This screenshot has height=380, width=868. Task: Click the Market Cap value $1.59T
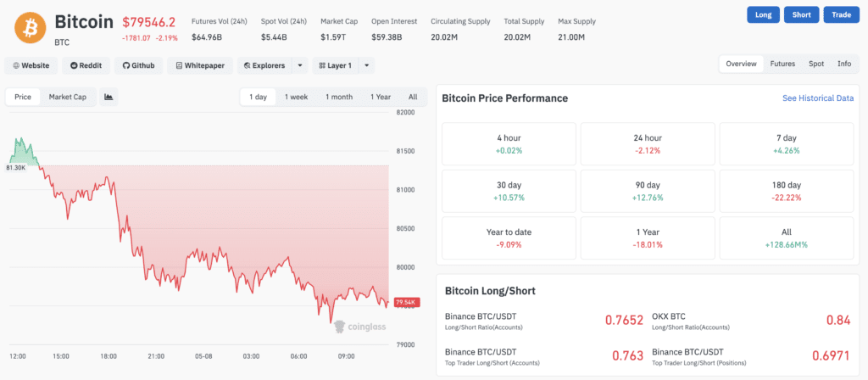(333, 37)
